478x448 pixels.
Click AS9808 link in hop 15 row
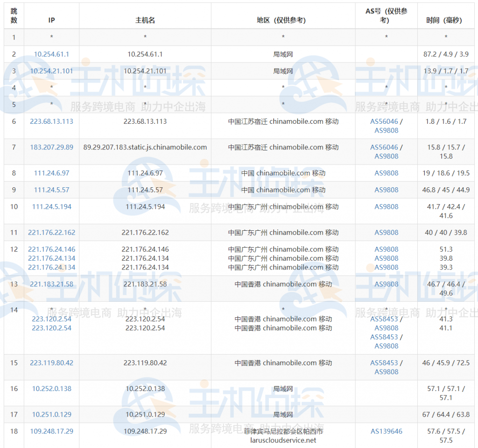click(x=386, y=372)
